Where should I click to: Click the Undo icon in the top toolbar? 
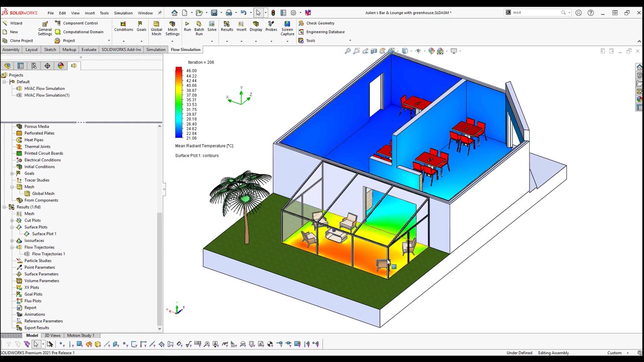tap(244, 13)
